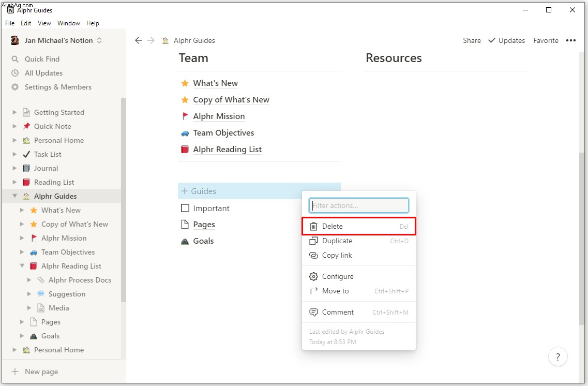
Task: Open the Pages link in the page body
Action: pyautogui.click(x=204, y=225)
